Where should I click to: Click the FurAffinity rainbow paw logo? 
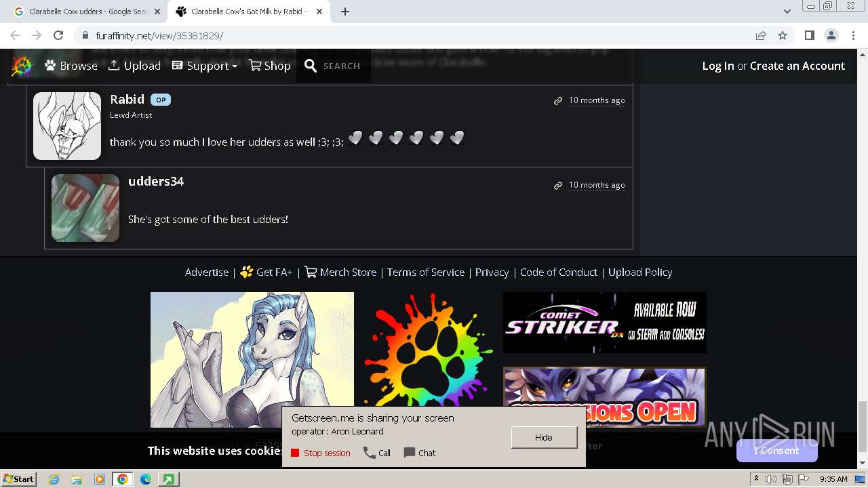coord(22,66)
